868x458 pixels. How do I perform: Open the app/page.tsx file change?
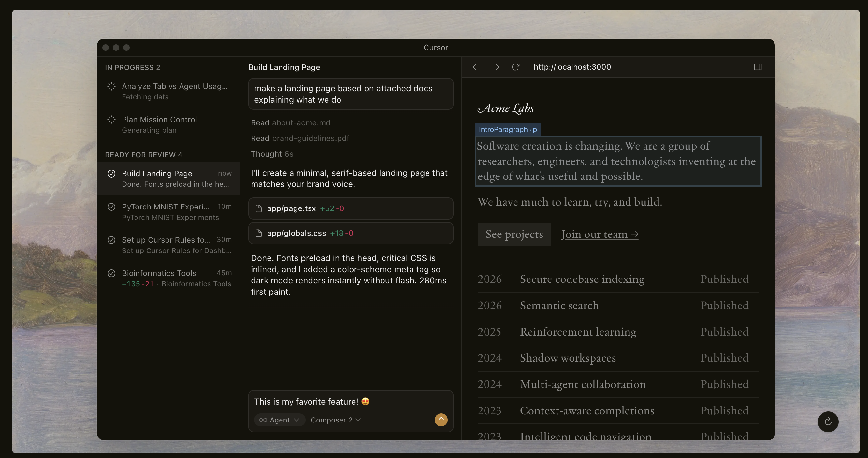pos(351,208)
